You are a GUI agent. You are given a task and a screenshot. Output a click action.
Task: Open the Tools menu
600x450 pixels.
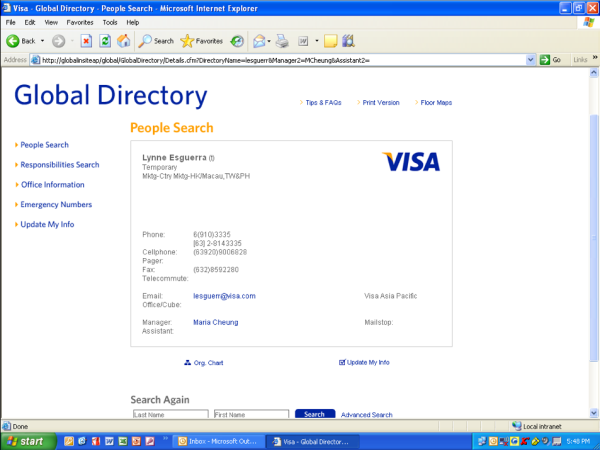click(109, 23)
